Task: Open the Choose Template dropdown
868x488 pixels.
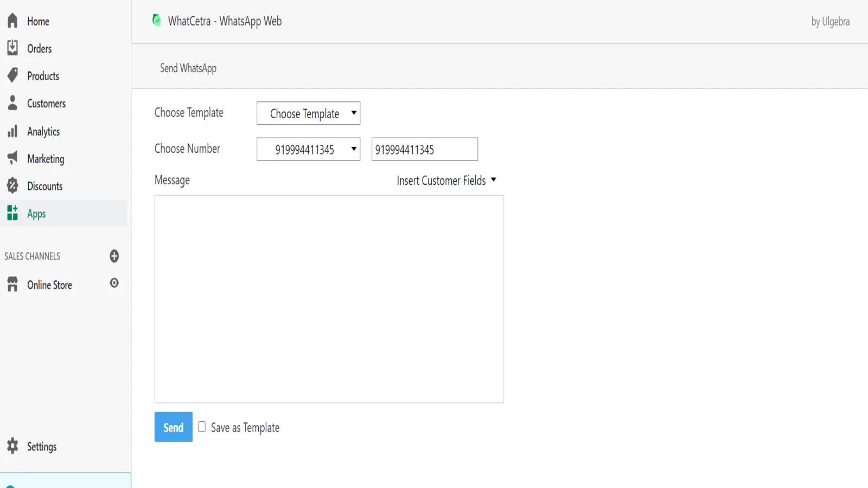Action: click(x=308, y=113)
